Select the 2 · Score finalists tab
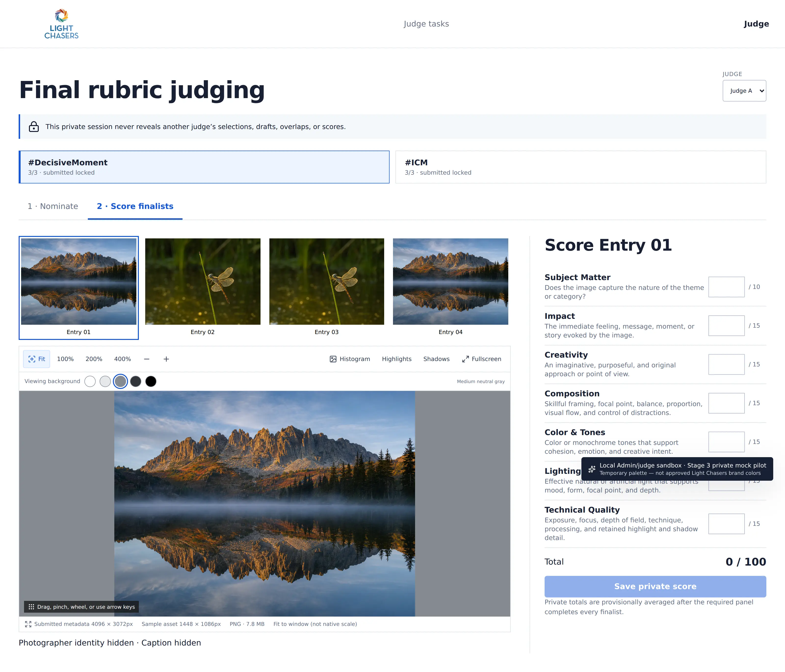This screenshot has height=672, width=785. [135, 207]
